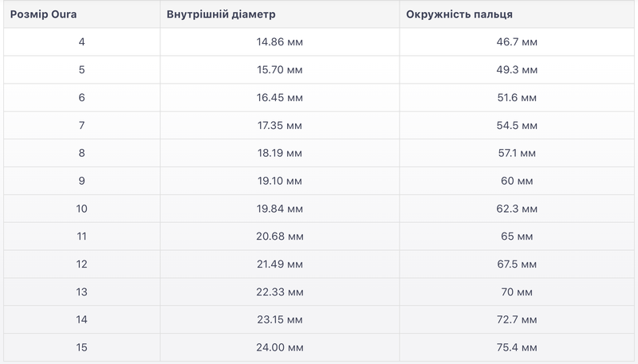This screenshot has height=364, width=638.
Task: Click the "Розмір Oura" column header
Action: click(49, 14)
